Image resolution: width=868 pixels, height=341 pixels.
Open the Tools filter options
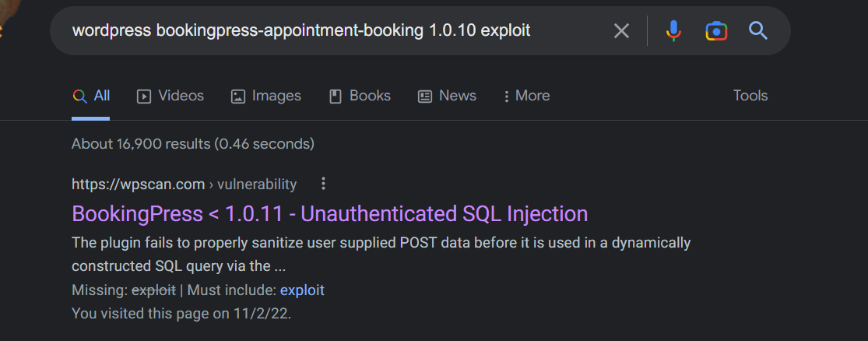click(750, 96)
